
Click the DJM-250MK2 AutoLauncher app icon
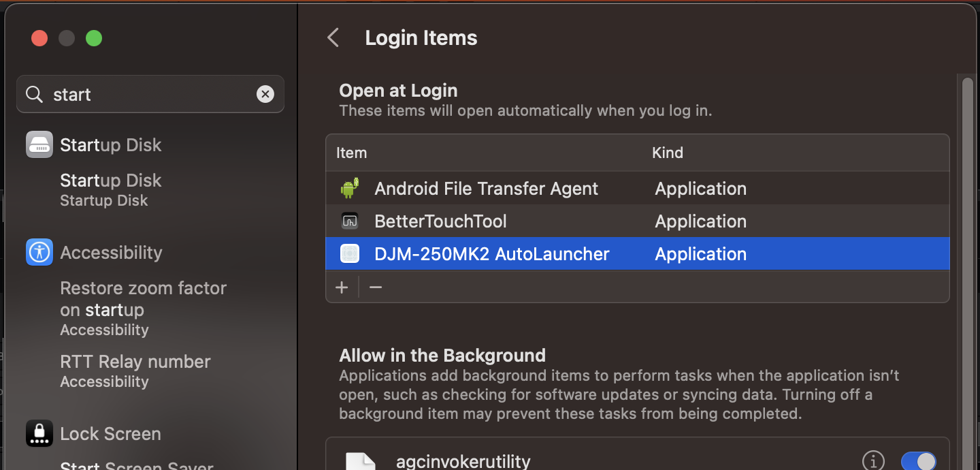pos(350,253)
